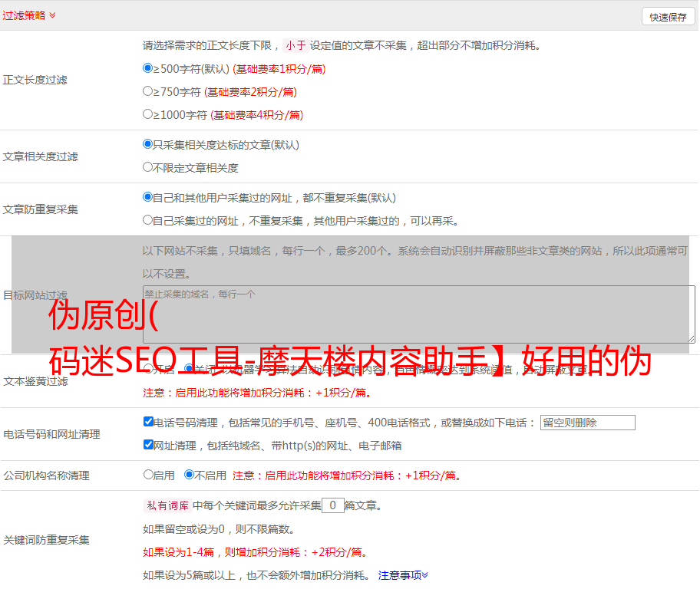This screenshot has height=589, width=700.
Task: Click the articles-per-keyword count field
Action: (x=332, y=505)
